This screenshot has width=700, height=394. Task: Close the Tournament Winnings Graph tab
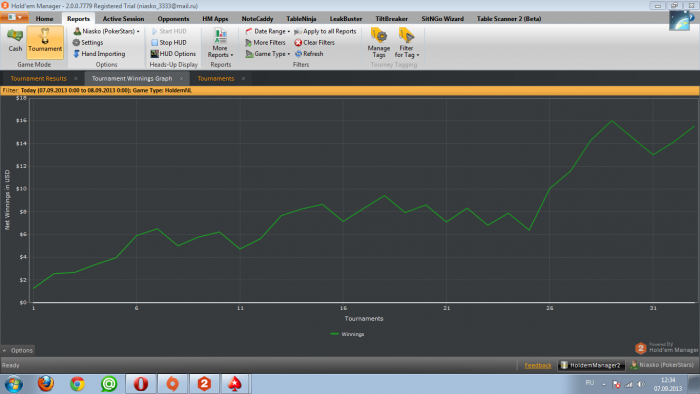181,79
